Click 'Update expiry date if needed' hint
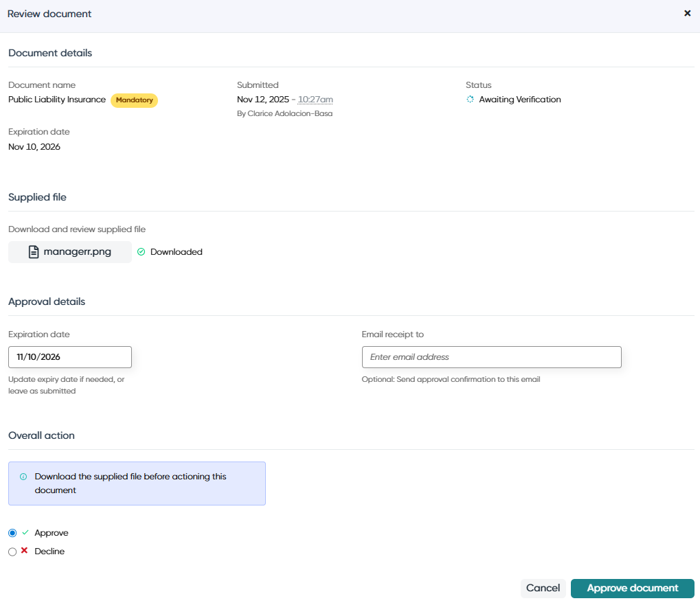Image resolution: width=700 pixels, height=603 pixels. [x=66, y=385]
